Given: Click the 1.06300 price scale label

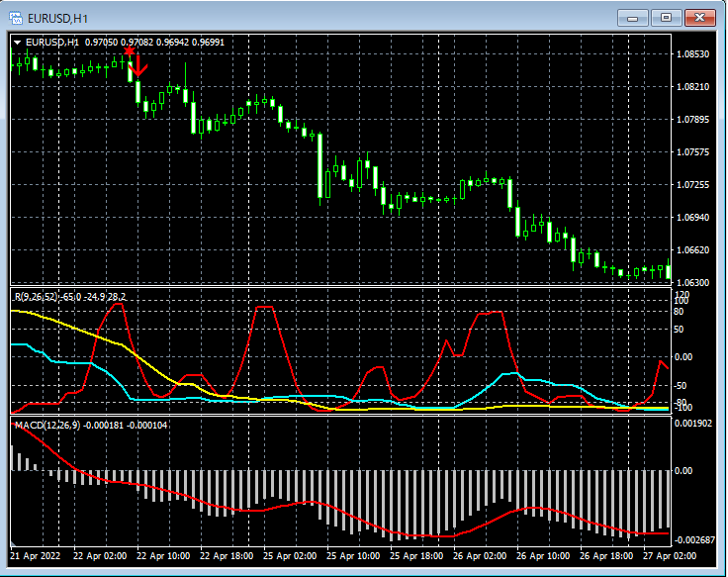Looking at the screenshot, I should (x=693, y=283).
